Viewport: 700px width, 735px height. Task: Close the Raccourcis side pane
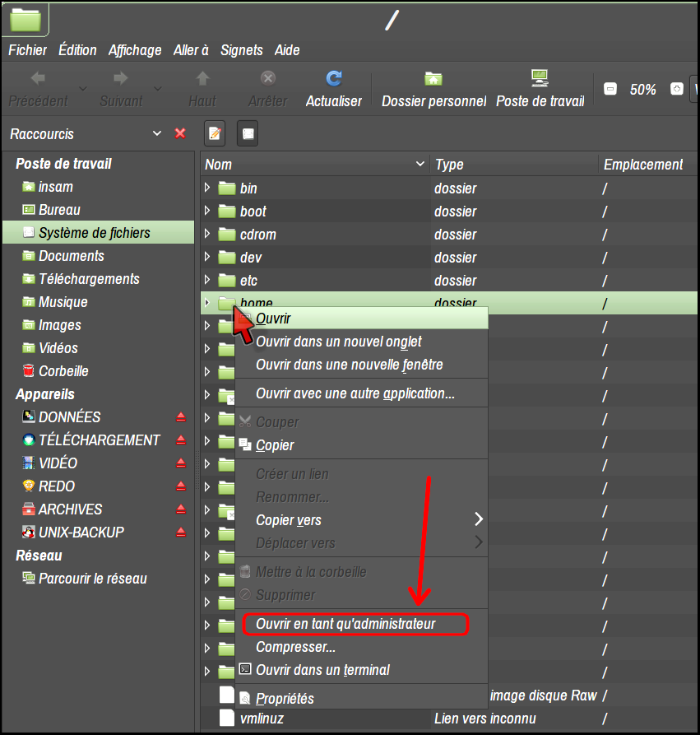tap(180, 133)
